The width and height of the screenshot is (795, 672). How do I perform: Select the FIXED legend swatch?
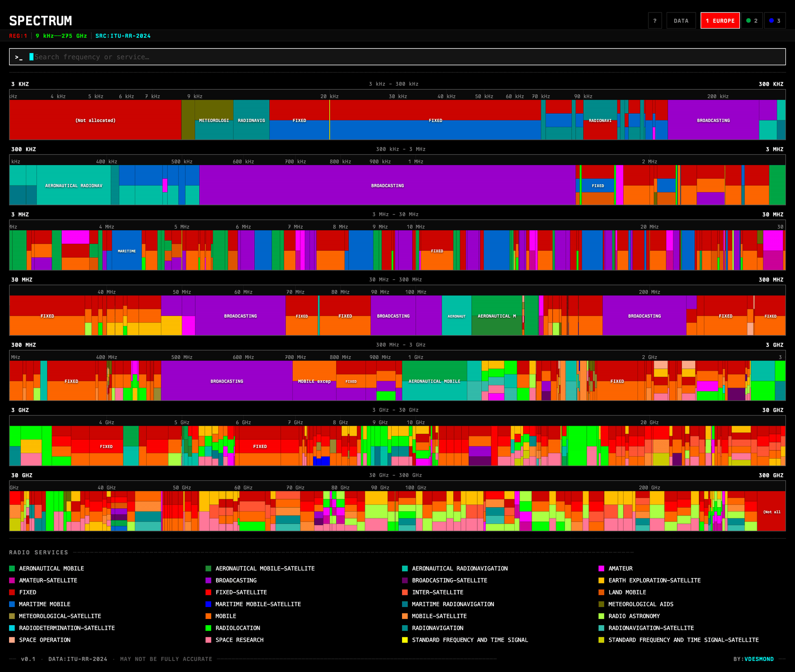point(12,592)
